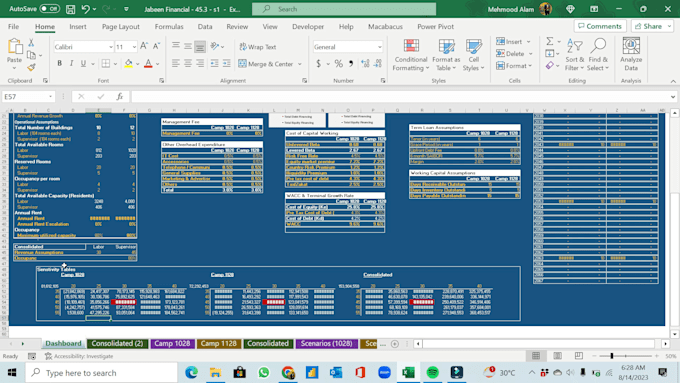The image size is (680, 383).
Task: Open Find & Select menu
Action: point(598,55)
